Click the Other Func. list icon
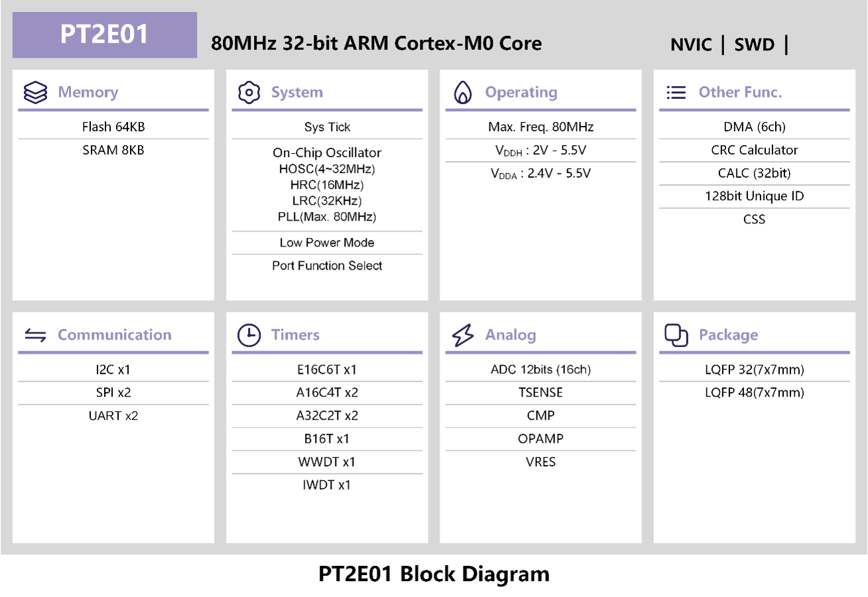Viewport: 868px width, 597px height. click(676, 93)
